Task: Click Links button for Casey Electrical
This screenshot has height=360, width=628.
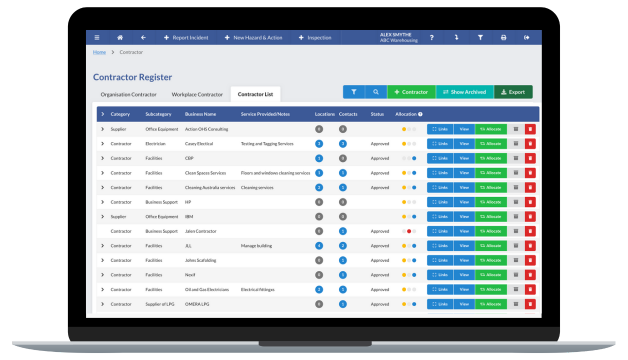Action: [440, 143]
